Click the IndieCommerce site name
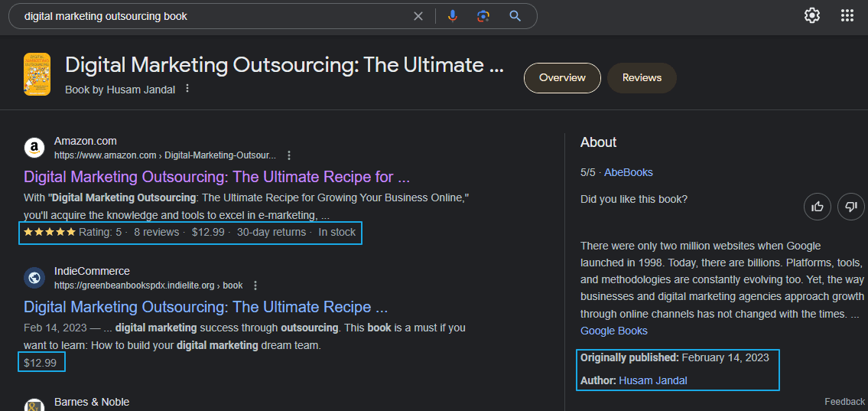The width and height of the screenshot is (868, 411). coord(92,272)
